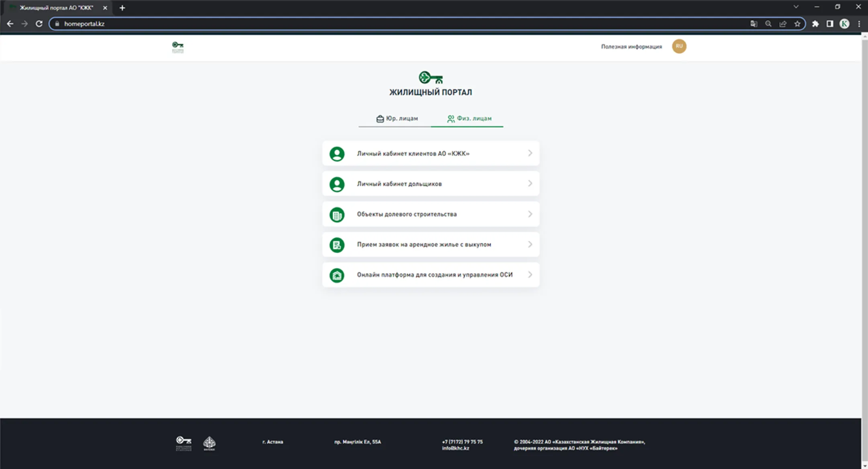This screenshot has height=469, width=868.
Task: Open Объекты долевого строительства
Action: coord(431,214)
